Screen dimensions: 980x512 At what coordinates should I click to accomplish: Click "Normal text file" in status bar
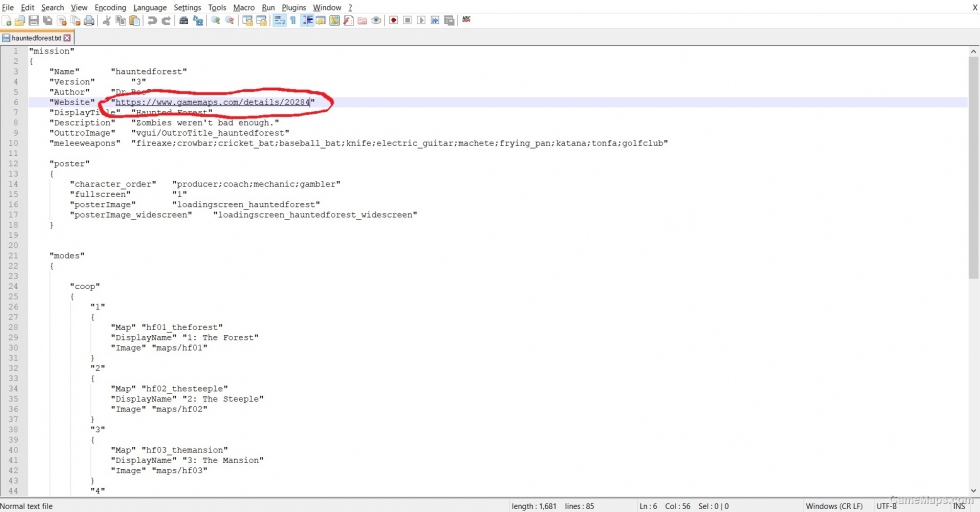click(26, 506)
